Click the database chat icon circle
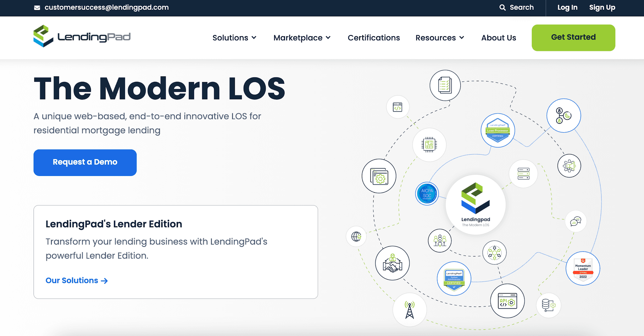This screenshot has height=336, width=644. point(548,305)
